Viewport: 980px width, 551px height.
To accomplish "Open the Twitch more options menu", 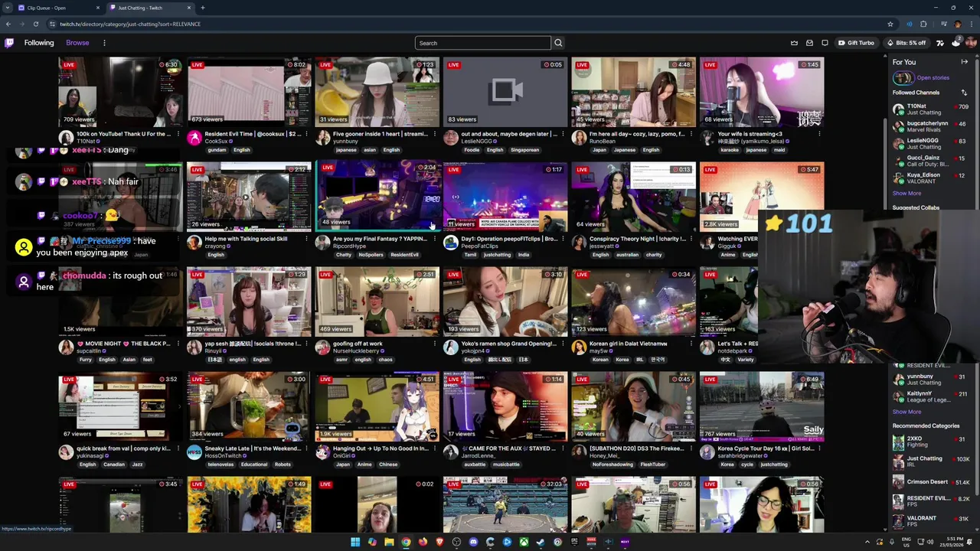I will [104, 43].
